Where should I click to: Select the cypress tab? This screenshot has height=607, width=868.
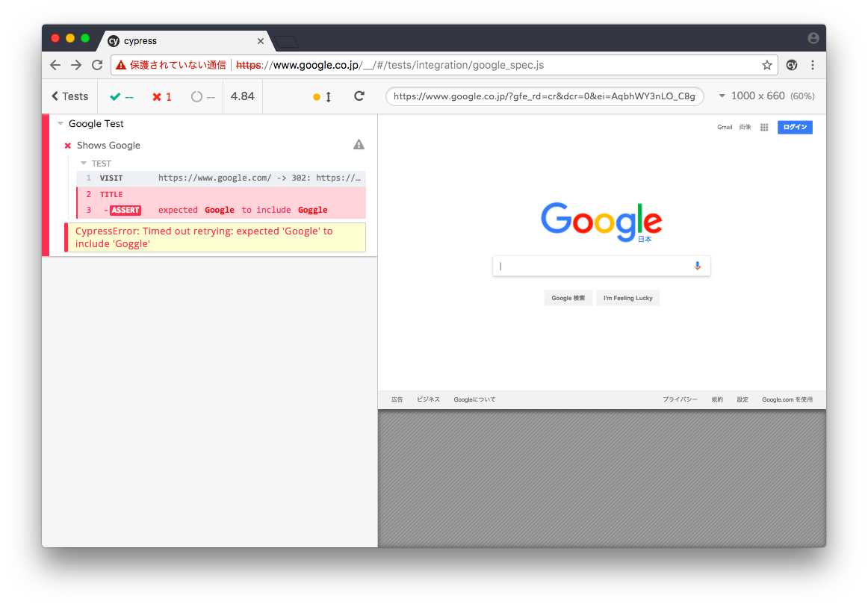click(x=185, y=41)
